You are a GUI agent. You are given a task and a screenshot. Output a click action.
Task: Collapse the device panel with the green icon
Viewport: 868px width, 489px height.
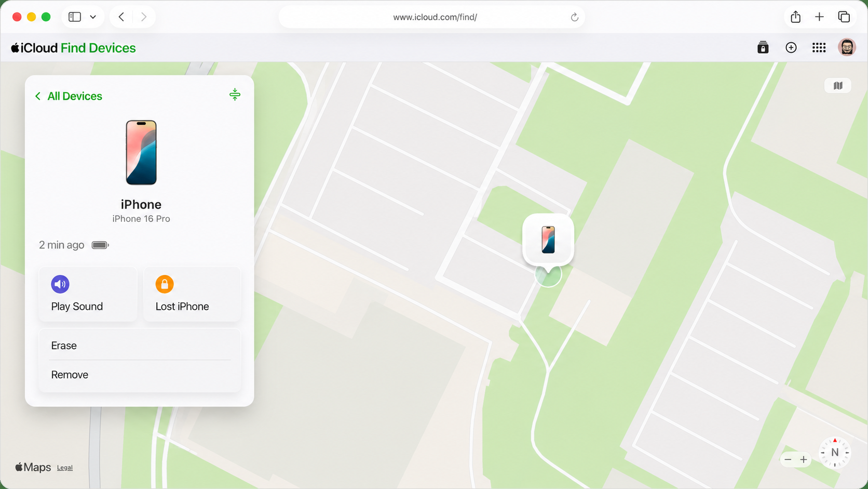click(235, 94)
